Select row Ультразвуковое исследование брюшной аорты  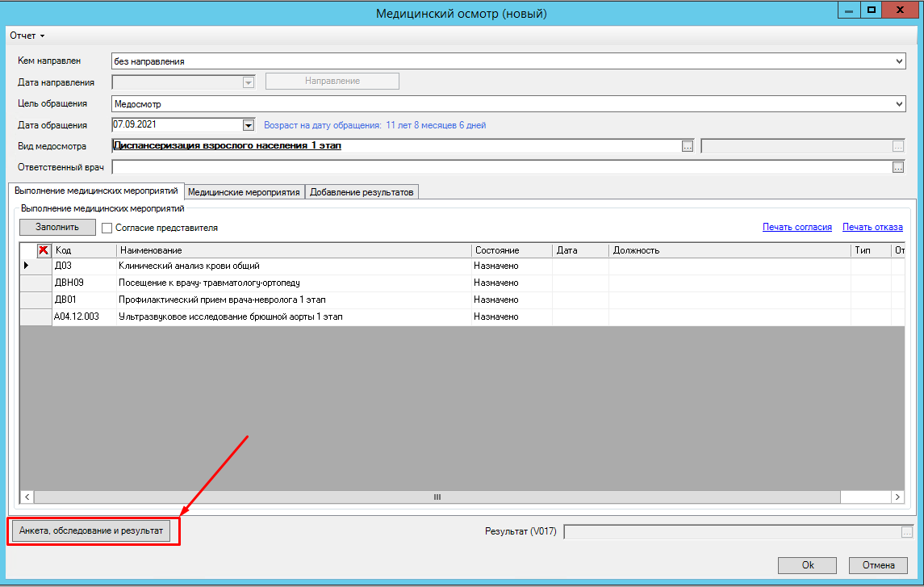[462, 317]
